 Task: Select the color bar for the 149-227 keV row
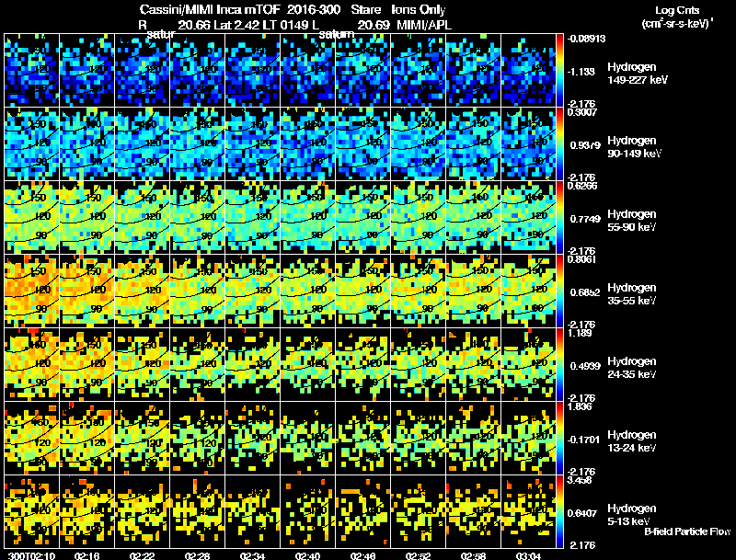(x=559, y=71)
